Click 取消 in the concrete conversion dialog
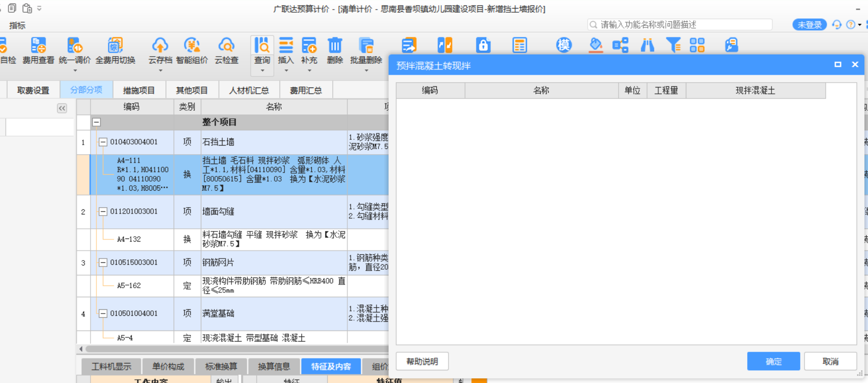Screen dimensions: 868x383 pyautogui.click(x=830, y=361)
